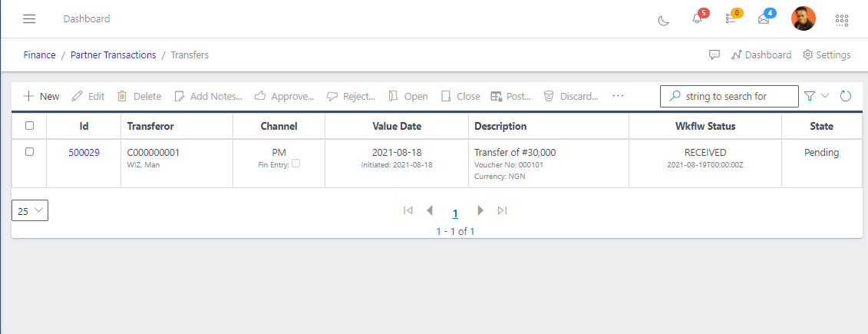The image size is (868, 334).
Task: Toggle the select-all header checkbox
Action: click(x=29, y=126)
